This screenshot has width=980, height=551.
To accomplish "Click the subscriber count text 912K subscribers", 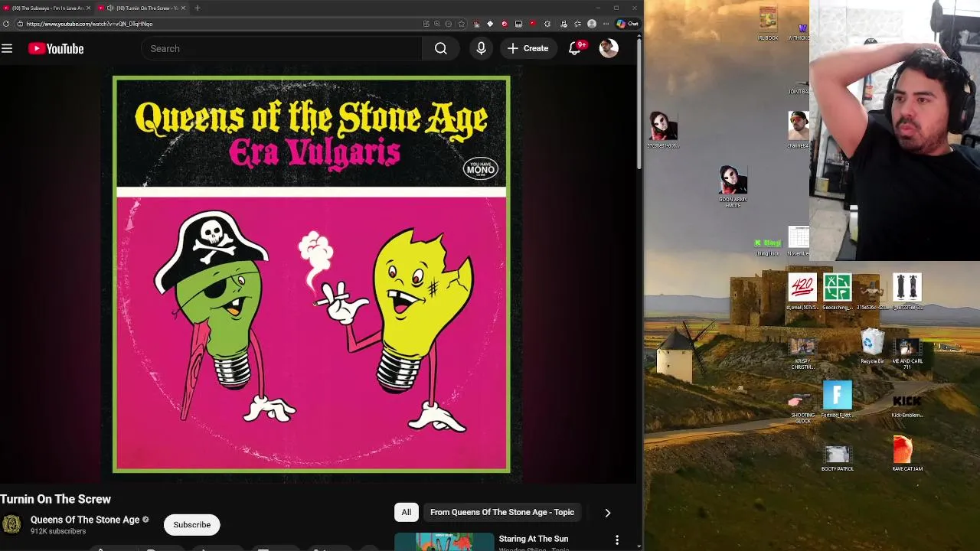I will pyautogui.click(x=58, y=531).
